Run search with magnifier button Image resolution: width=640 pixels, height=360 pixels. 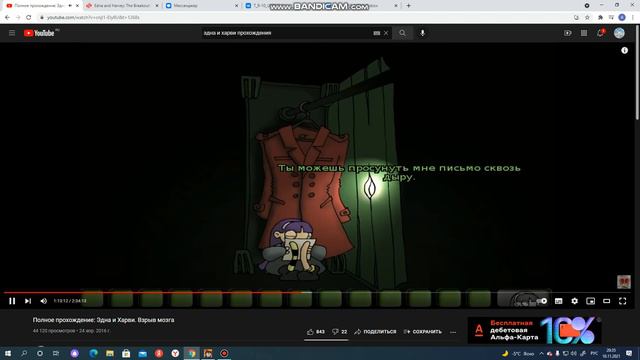tap(402, 33)
